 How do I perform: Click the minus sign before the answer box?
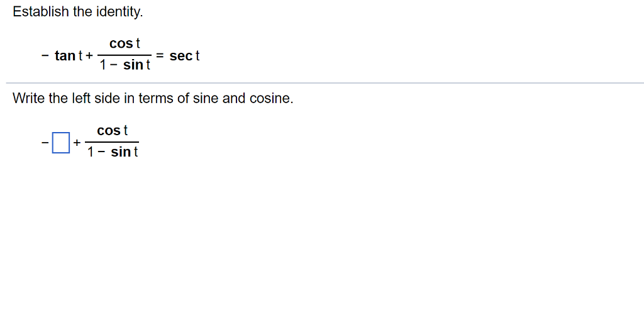[45, 143]
